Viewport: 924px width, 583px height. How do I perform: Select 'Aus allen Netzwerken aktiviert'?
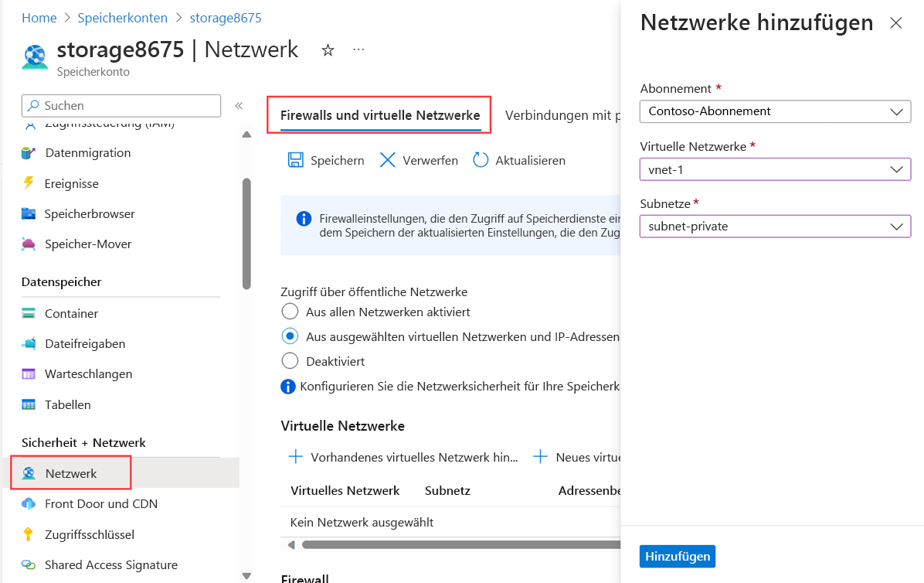coord(290,311)
